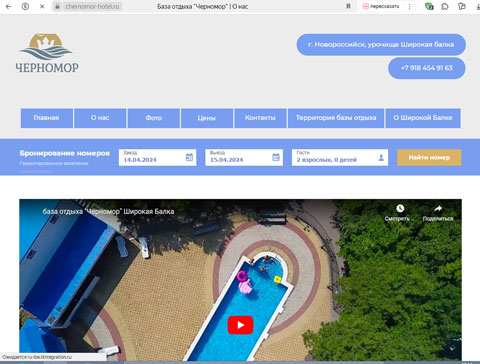Open the calendar icon for check-in date
This screenshot has height=364, width=480.
(x=189, y=157)
